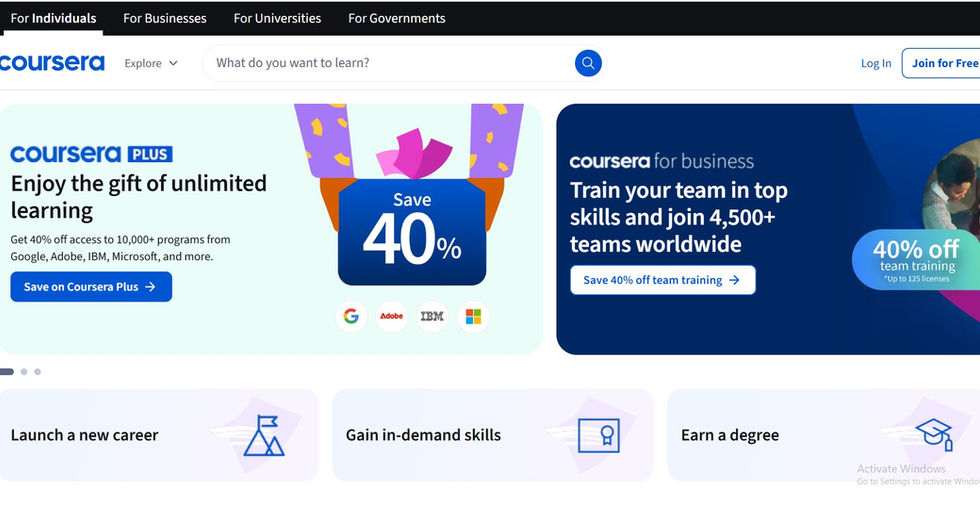
Task: Click the Log In link
Action: tap(876, 63)
